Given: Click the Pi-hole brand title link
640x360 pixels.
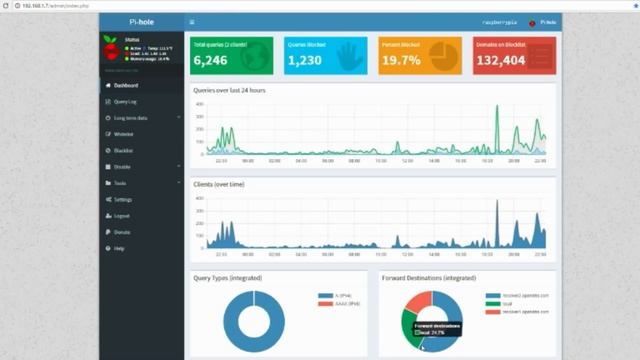Looking at the screenshot, I should 141,22.
